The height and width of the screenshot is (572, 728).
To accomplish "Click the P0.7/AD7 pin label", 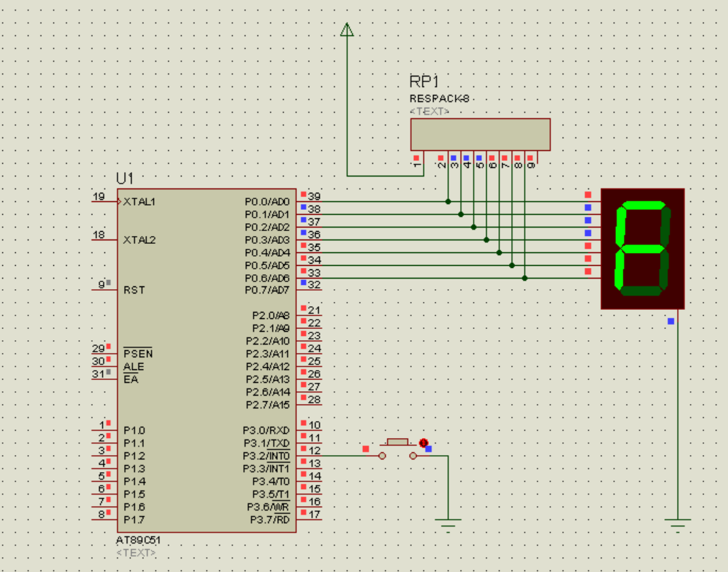I will [267, 290].
